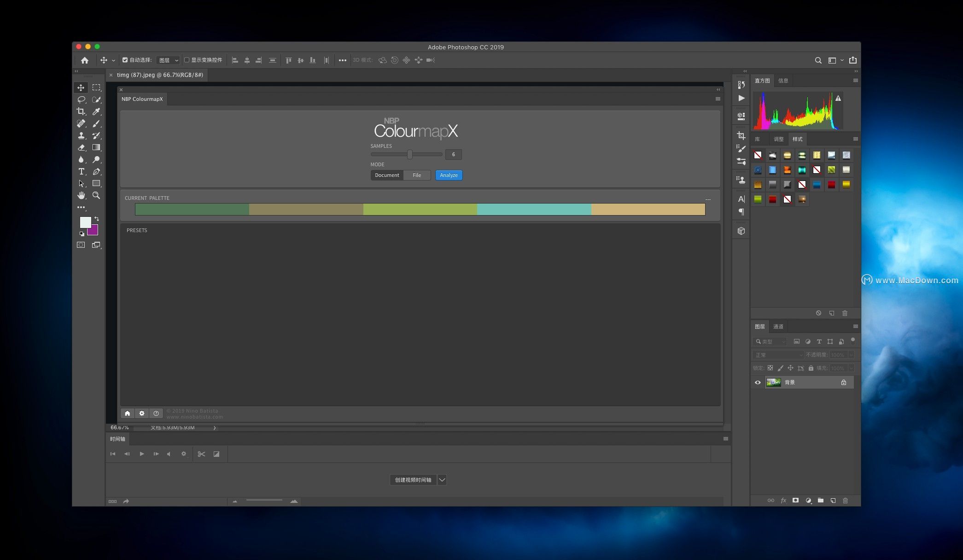This screenshot has height=560, width=963.
Task: Open the blend mode 正常 dropdown
Action: (x=778, y=355)
